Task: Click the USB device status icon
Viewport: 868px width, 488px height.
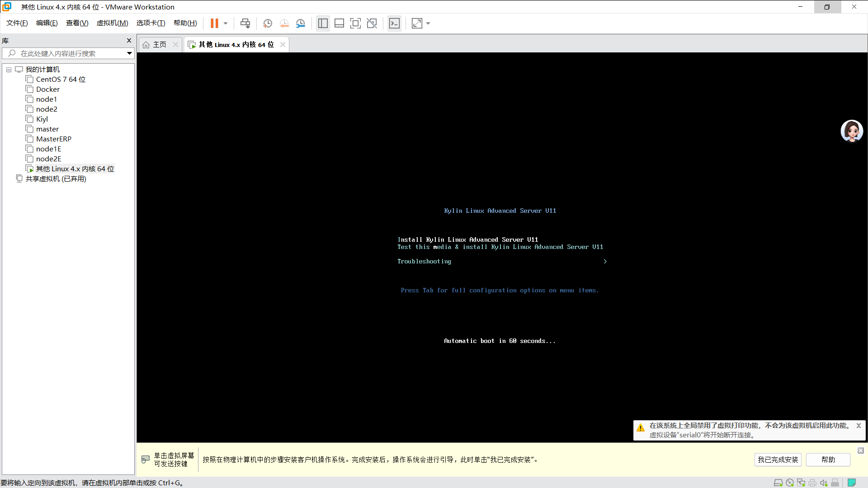Action: click(x=835, y=483)
